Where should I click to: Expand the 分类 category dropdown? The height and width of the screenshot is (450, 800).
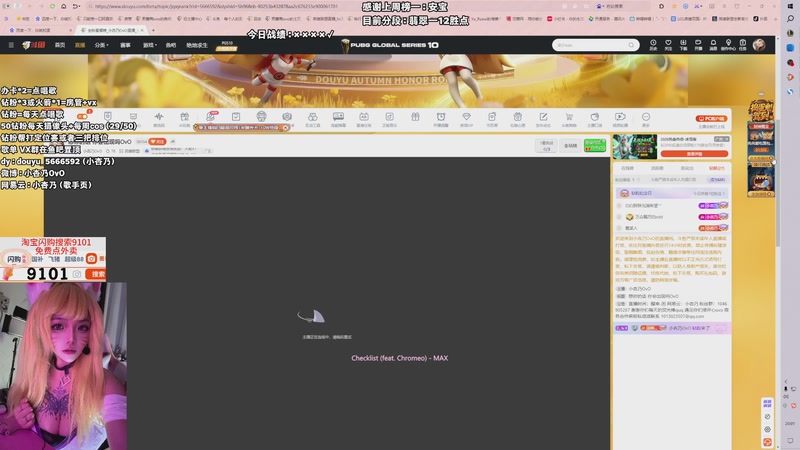101,45
